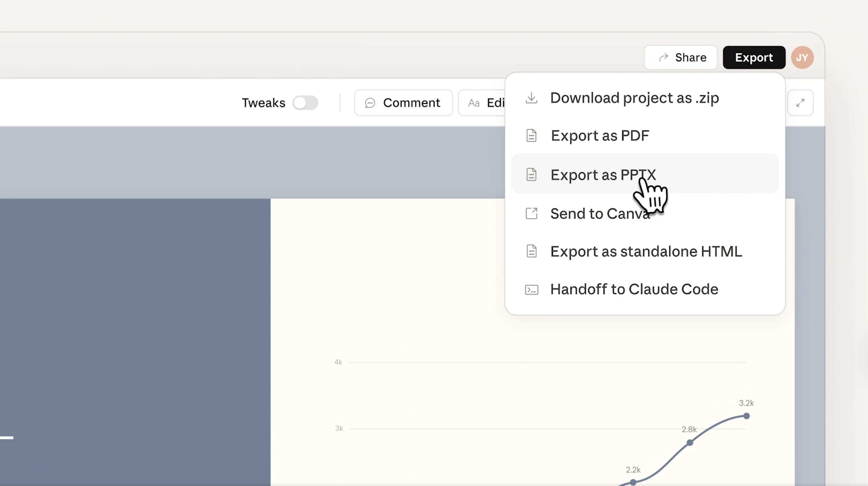Click the document icon next to Export as PDF

(531, 136)
